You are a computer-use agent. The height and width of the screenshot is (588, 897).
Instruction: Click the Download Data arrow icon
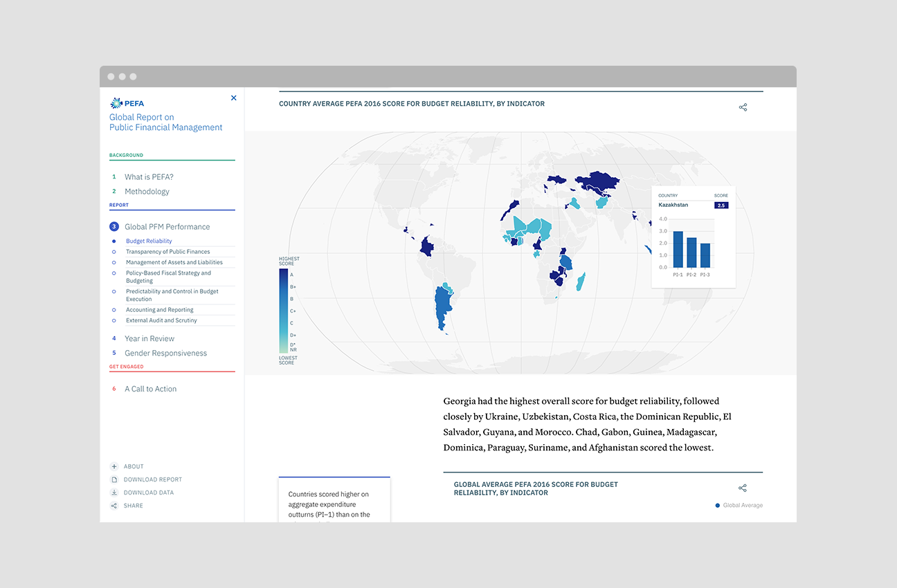[114, 493]
